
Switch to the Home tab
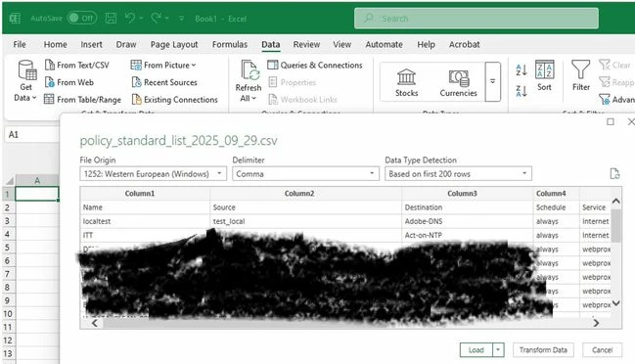55,45
